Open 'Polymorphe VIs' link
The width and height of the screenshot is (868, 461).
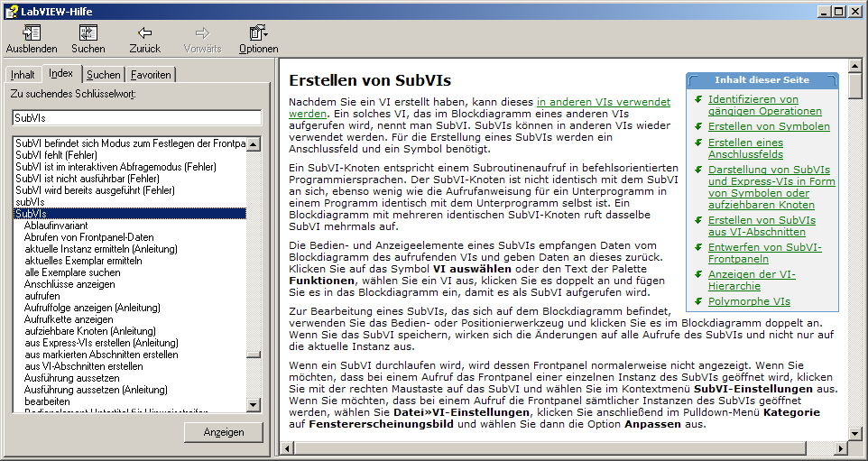click(x=749, y=301)
